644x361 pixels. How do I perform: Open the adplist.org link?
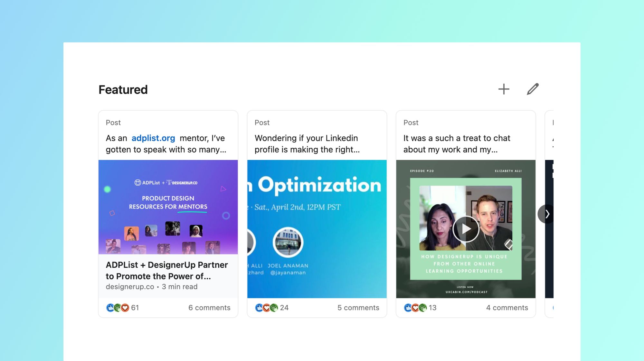(x=153, y=138)
